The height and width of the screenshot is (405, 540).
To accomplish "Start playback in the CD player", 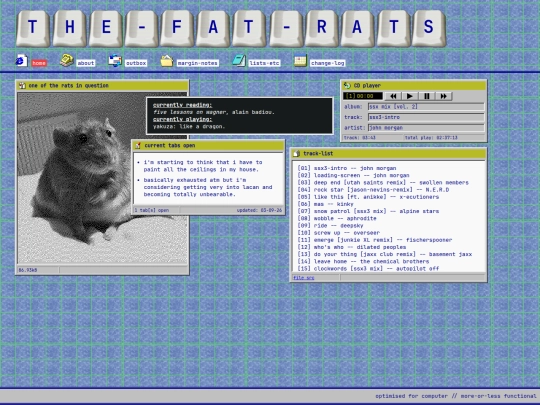I will pos(410,96).
